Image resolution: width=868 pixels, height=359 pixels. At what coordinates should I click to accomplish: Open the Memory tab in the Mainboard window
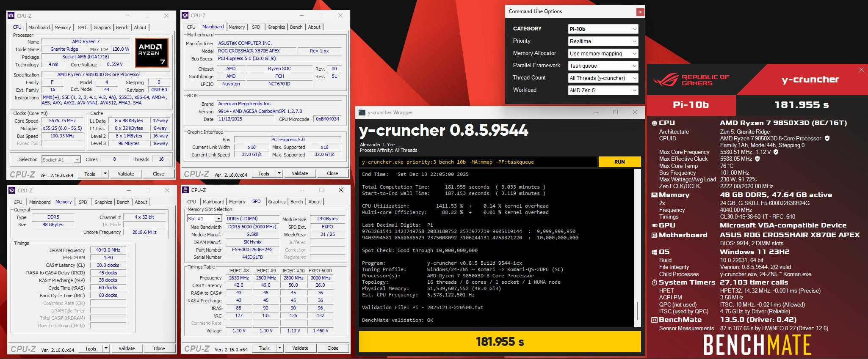(x=237, y=27)
